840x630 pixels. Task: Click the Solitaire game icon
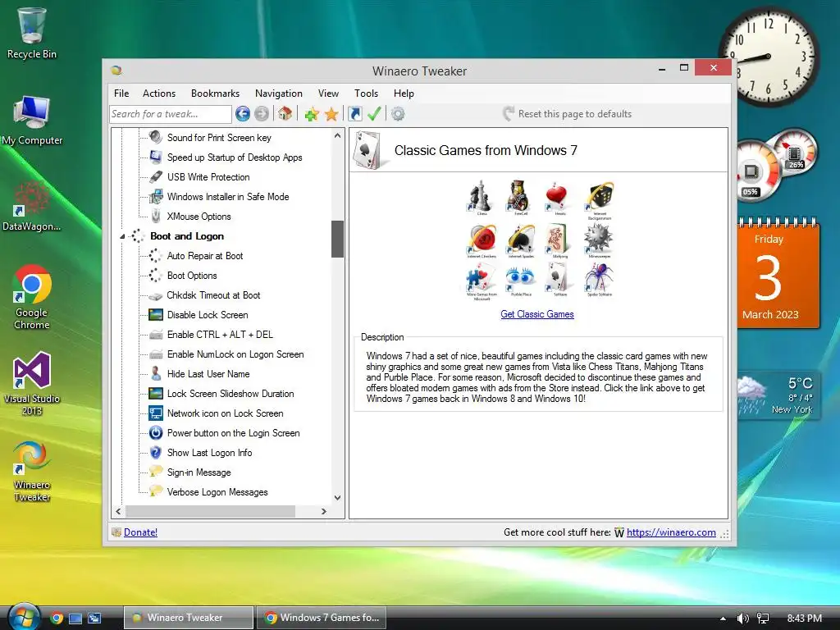point(559,281)
